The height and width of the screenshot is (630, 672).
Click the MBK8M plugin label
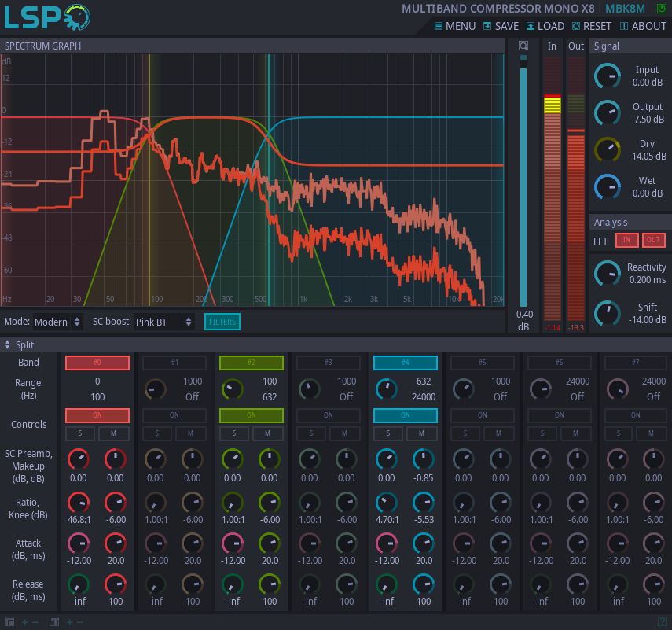coord(625,9)
